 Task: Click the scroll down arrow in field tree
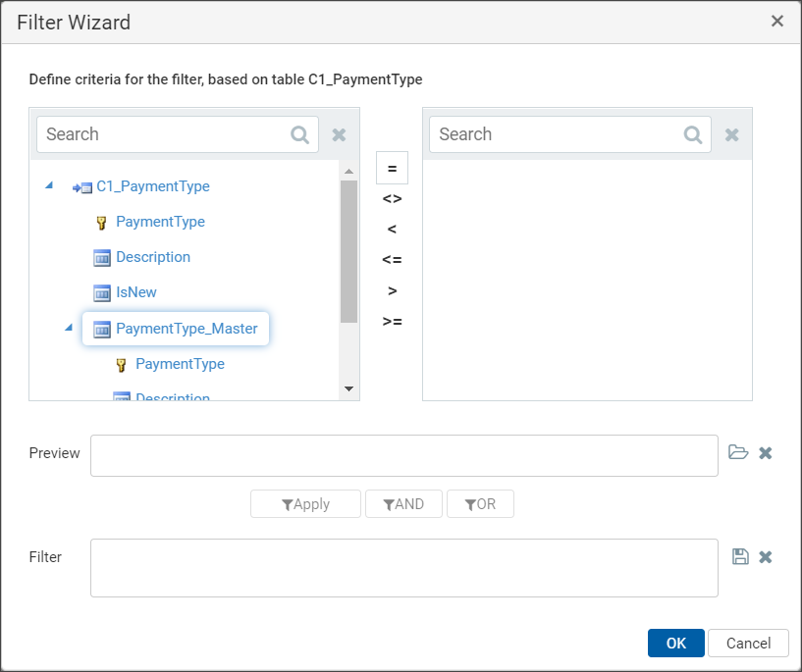pyautogui.click(x=348, y=388)
